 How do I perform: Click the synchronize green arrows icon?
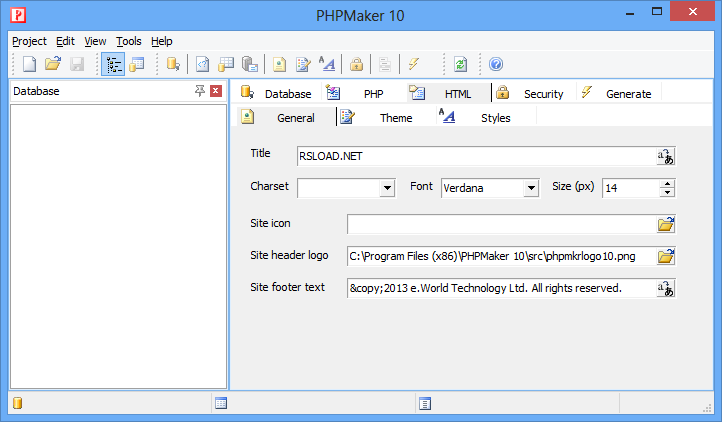pyautogui.click(x=460, y=64)
